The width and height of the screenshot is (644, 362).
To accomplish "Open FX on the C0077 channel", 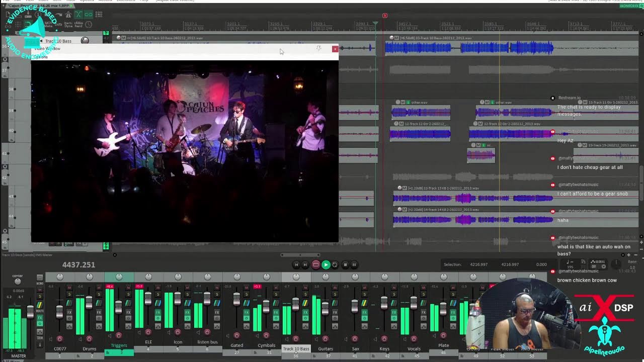I will pos(69,312).
